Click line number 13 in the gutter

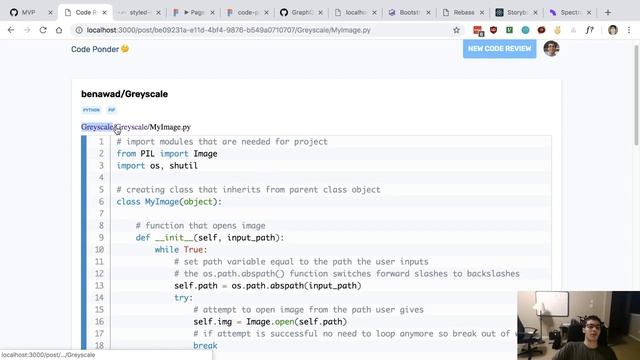(x=99, y=286)
